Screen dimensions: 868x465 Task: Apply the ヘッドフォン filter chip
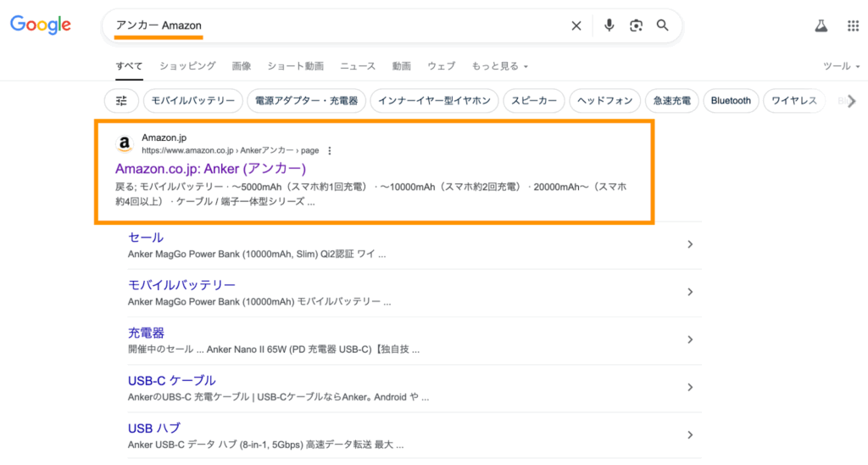point(605,101)
